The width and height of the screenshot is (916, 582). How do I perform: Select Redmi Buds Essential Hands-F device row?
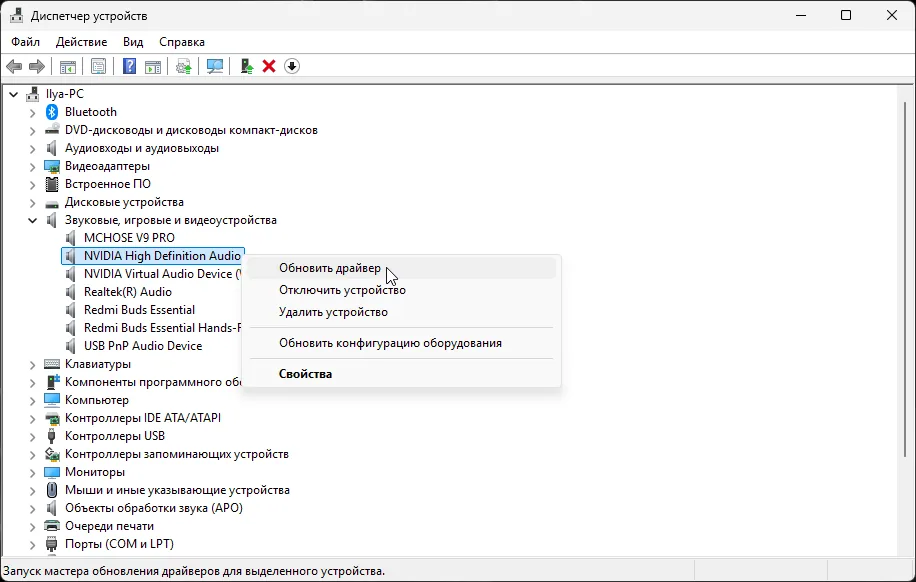coord(162,328)
